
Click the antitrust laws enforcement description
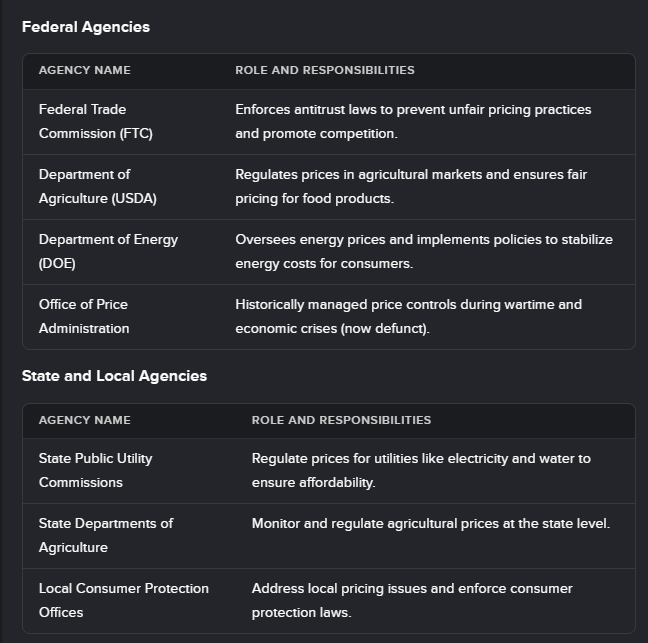[413, 121]
